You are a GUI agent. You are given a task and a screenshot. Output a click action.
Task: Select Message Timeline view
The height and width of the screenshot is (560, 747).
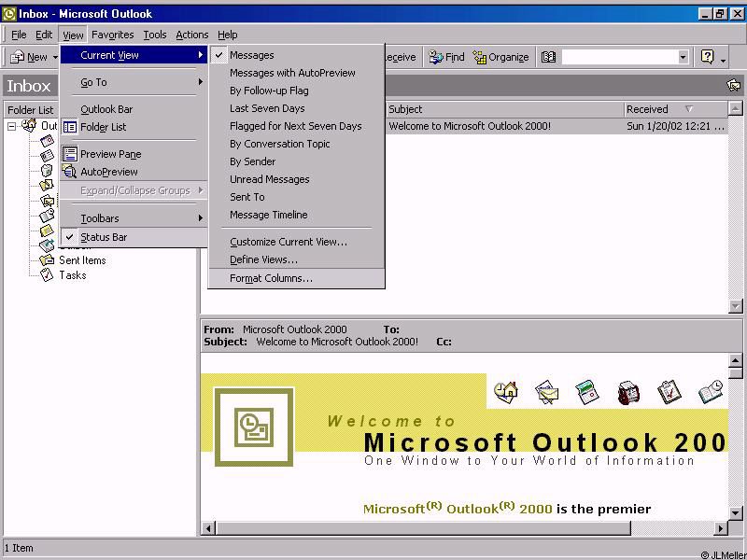click(296, 215)
